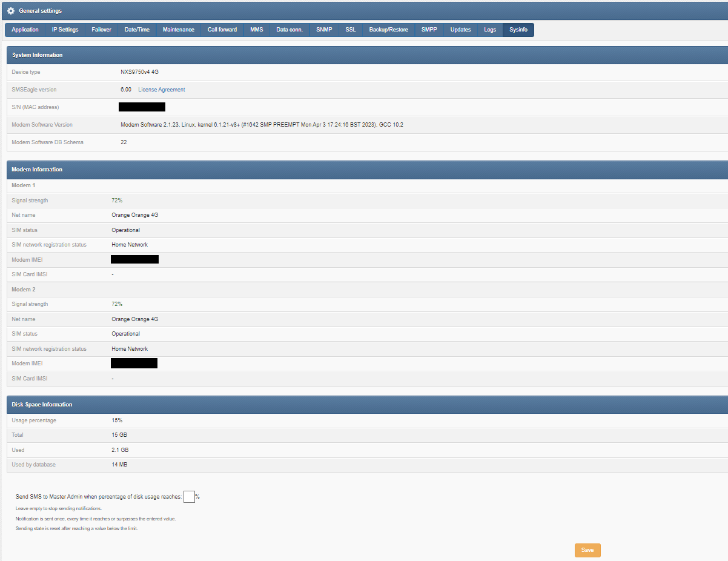Click the Modem 2 heading
This screenshot has width=728, height=561.
(24, 290)
